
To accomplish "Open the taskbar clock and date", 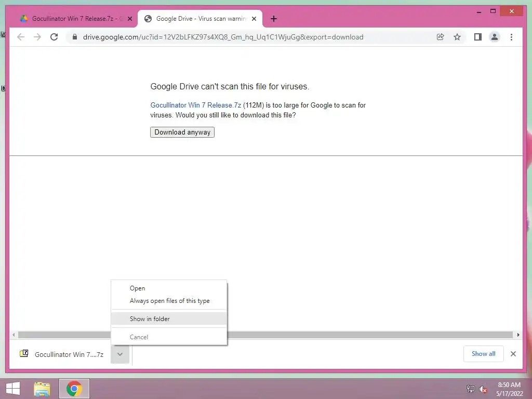I will pyautogui.click(x=509, y=389).
